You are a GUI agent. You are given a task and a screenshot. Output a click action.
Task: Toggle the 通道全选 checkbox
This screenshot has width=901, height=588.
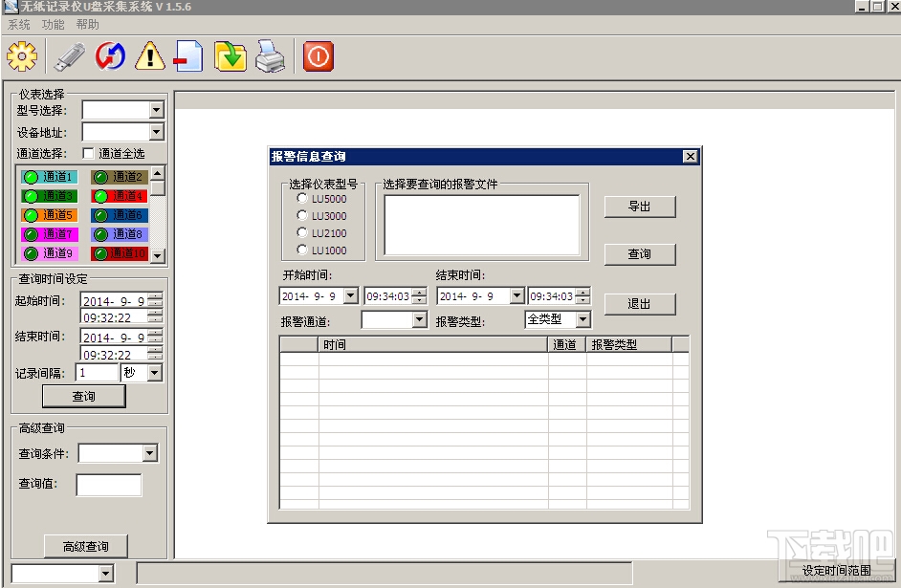[x=88, y=153]
